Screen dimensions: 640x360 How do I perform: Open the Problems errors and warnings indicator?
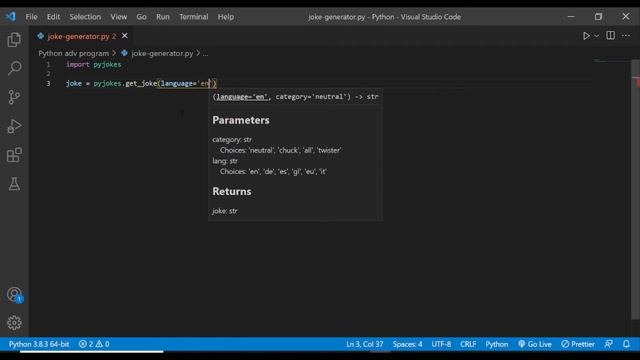tap(94, 344)
